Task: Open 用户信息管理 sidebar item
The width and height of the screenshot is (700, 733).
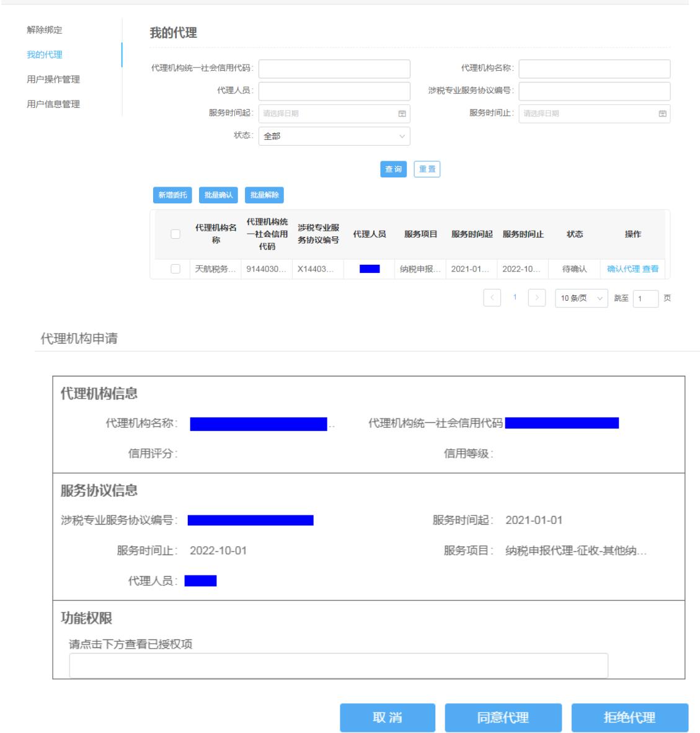Action: (53, 104)
